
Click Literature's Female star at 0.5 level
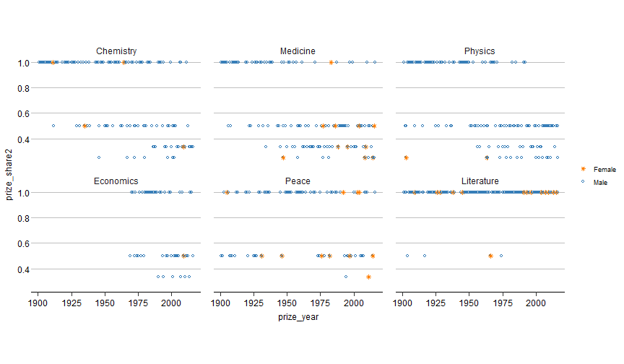[x=490, y=256]
